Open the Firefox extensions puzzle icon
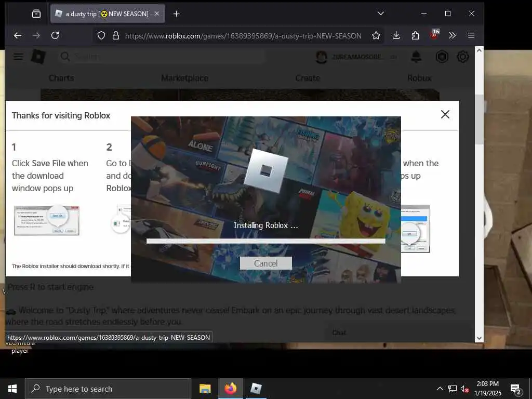The width and height of the screenshot is (532, 399). pos(415,35)
